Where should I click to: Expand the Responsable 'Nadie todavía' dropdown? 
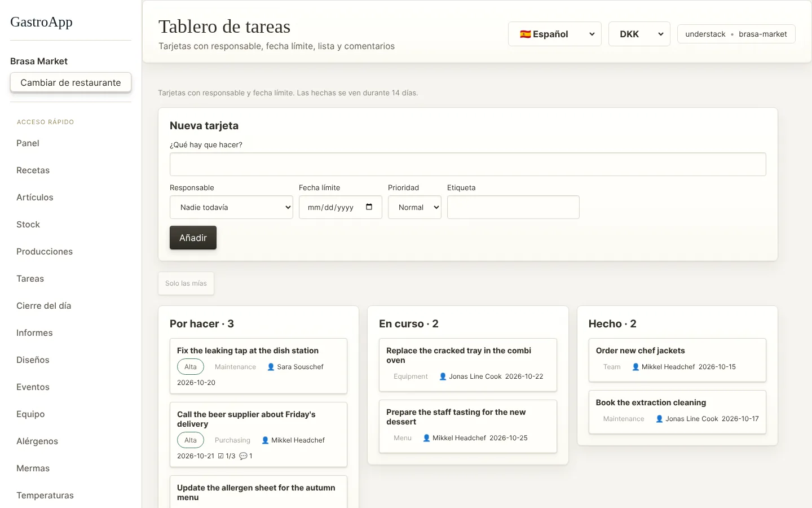(x=231, y=207)
